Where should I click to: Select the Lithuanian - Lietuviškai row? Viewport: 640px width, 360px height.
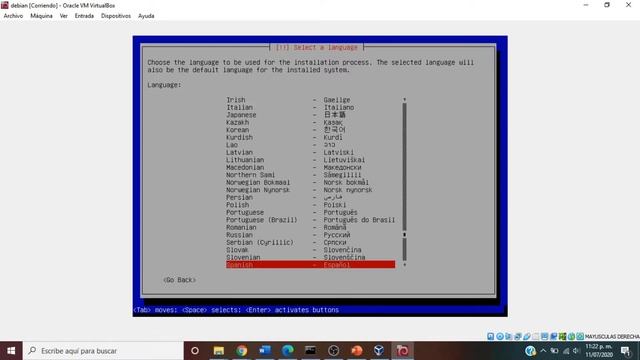coord(311,160)
